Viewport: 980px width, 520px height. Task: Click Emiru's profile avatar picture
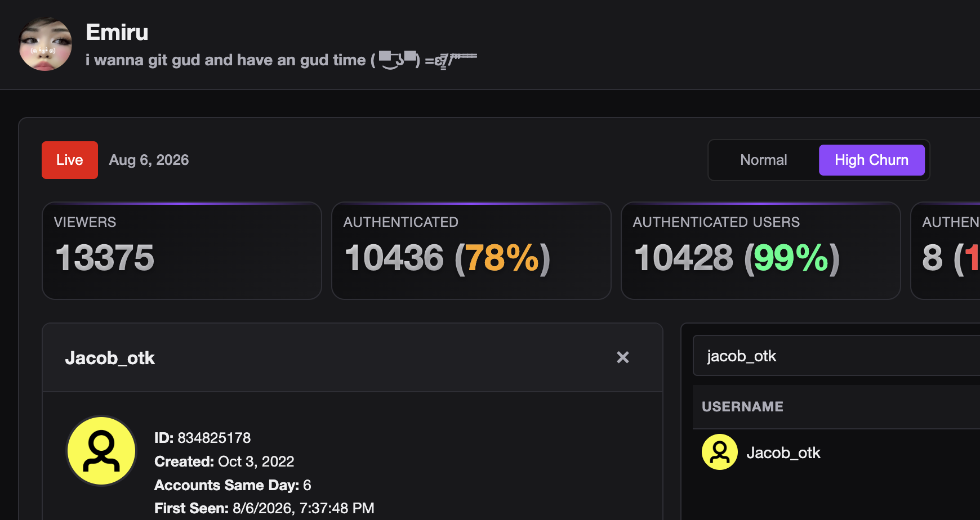pyautogui.click(x=46, y=44)
